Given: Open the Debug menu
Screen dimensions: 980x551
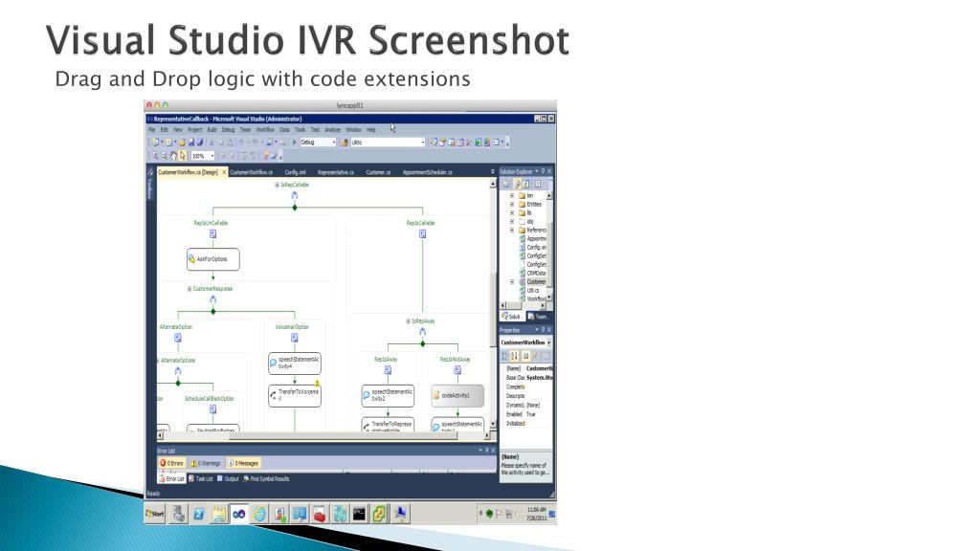Looking at the screenshot, I should pyautogui.click(x=228, y=130).
